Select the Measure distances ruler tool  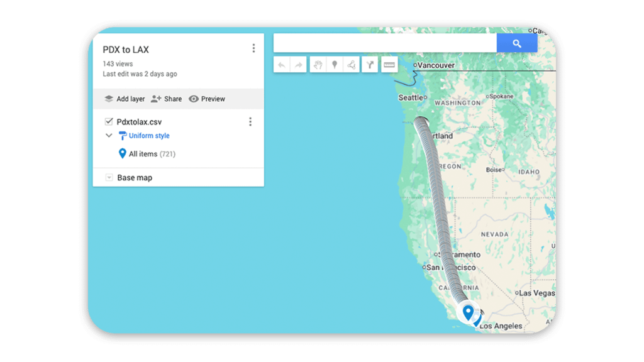click(389, 65)
